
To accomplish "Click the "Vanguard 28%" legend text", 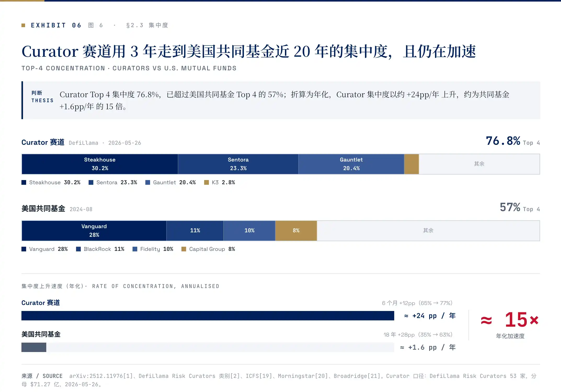I will 48,249.
